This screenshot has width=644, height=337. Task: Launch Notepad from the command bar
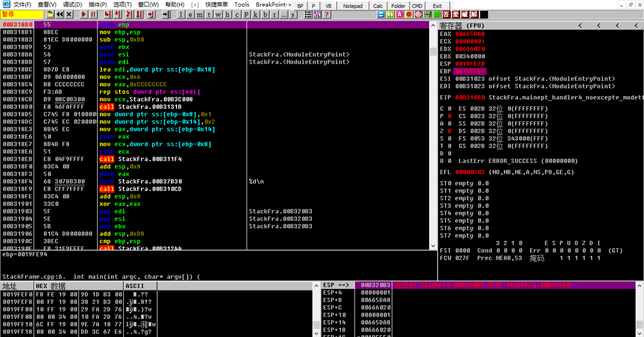point(353,6)
